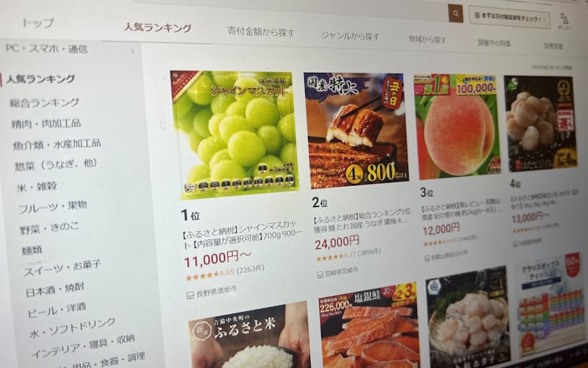Select 総合ランキング in the sidebar
Screen dimensions: 588x368
coord(45,102)
